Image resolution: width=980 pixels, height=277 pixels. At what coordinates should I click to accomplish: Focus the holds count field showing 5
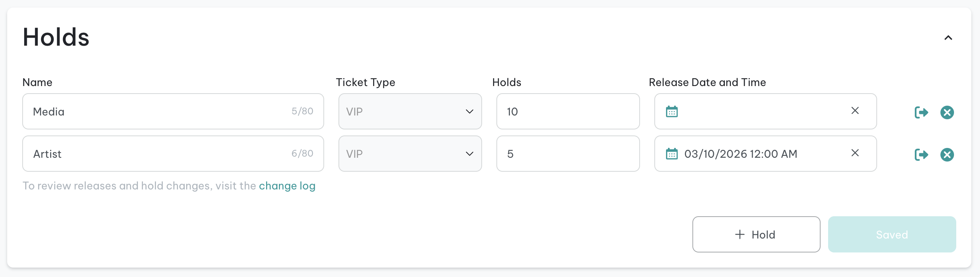pos(568,154)
